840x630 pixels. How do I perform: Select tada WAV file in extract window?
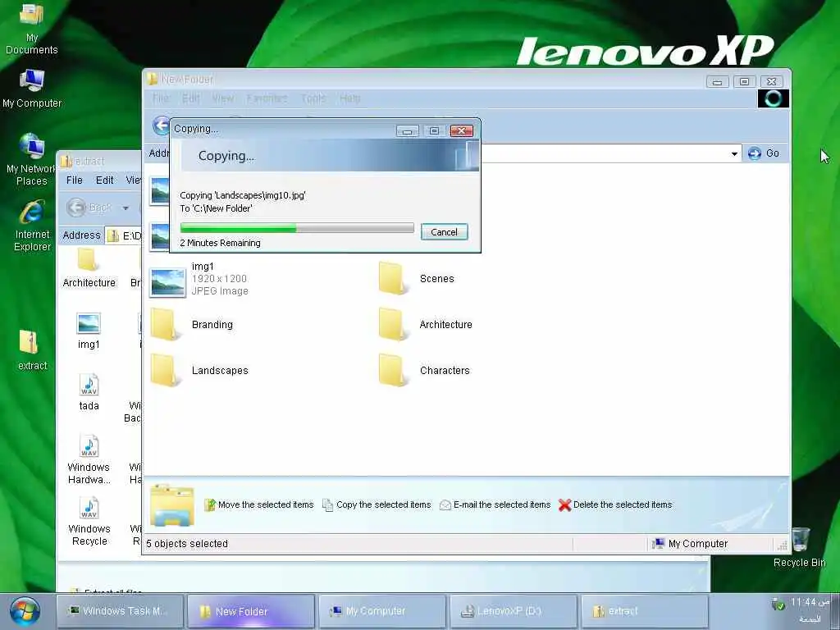(89, 392)
